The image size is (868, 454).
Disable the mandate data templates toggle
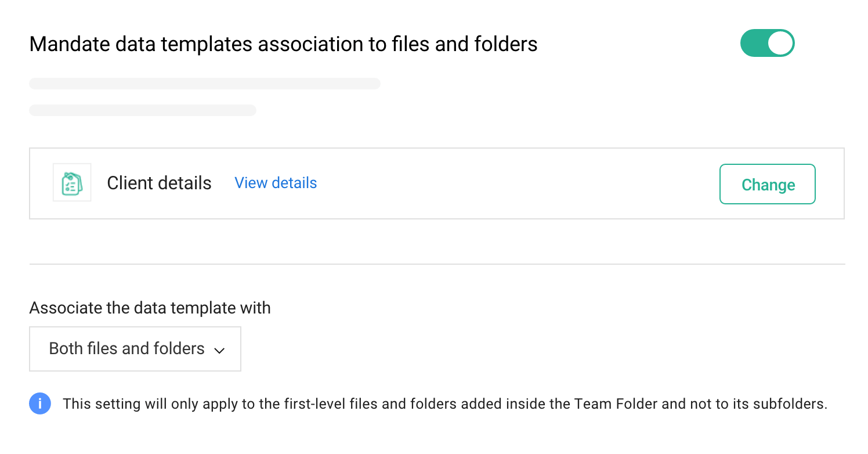point(767,44)
